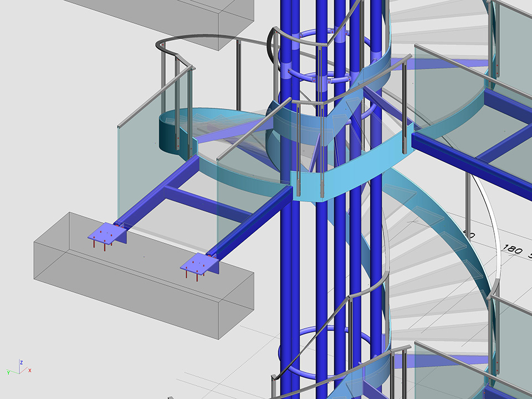The height and width of the screenshot is (399, 532).
Task: Pick the gray concrete foundation block below beams
Action: [139, 288]
